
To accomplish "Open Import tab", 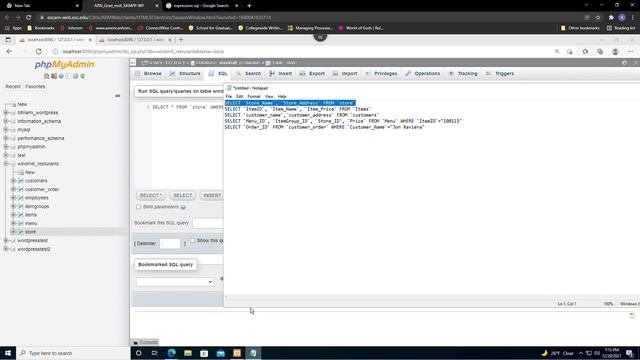I will point(345,73).
